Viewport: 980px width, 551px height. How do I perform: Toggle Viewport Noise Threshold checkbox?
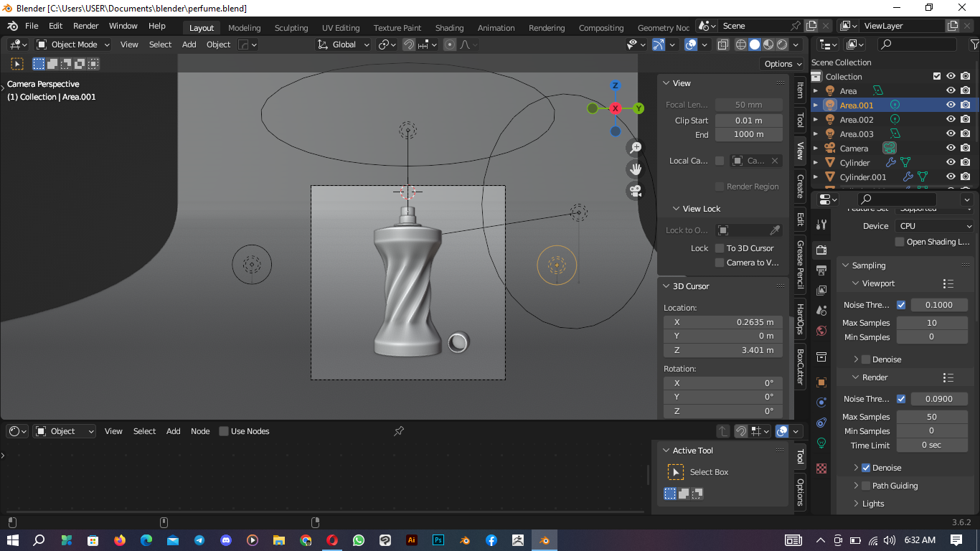[x=901, y=305]
